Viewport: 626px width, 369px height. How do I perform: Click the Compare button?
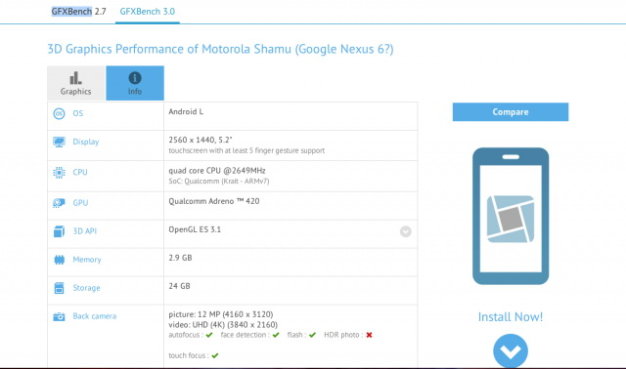tap(510, 112)
